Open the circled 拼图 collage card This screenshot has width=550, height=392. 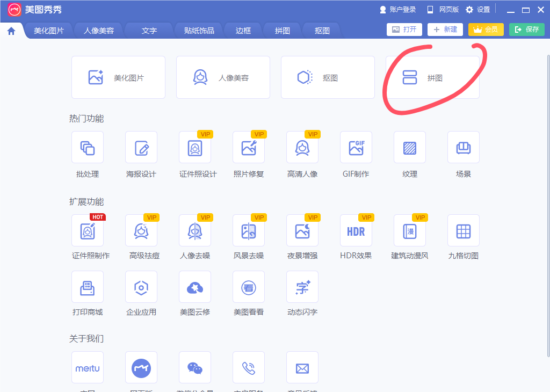[432, 77]
